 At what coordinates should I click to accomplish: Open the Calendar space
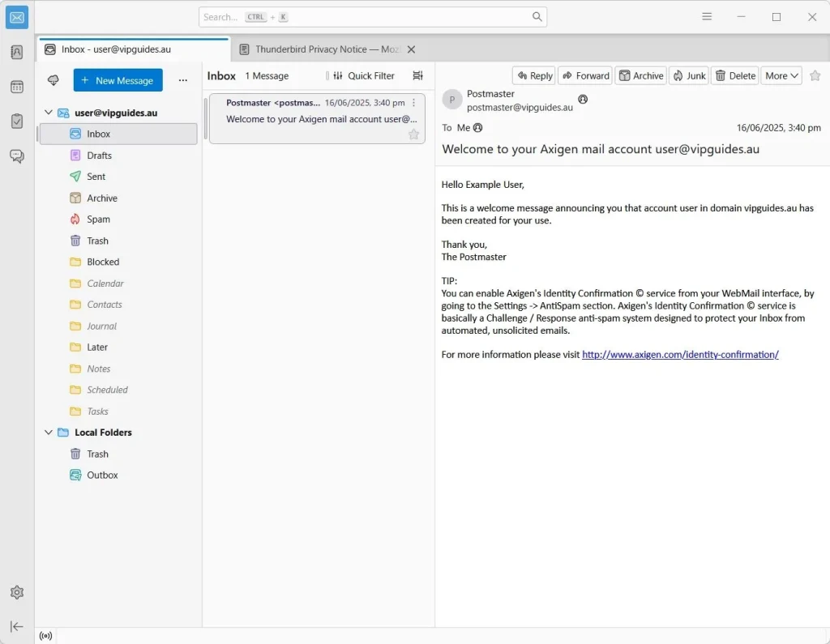point(16,87)
